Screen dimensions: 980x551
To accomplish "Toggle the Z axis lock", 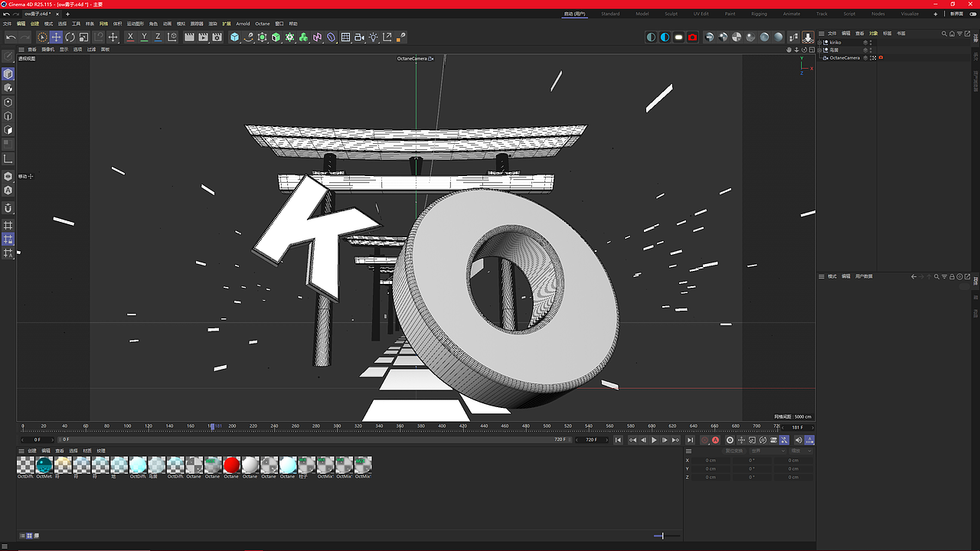I will (x=158, y=37).
